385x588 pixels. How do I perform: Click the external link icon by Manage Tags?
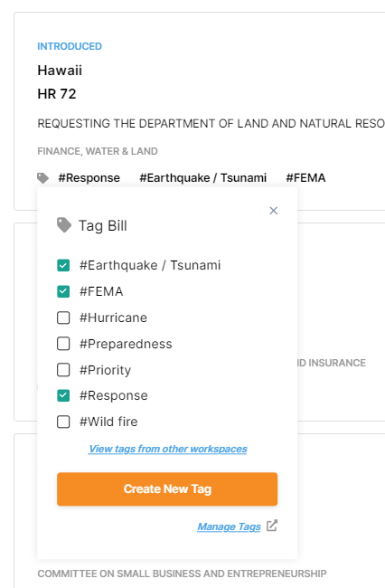[272, 526]
